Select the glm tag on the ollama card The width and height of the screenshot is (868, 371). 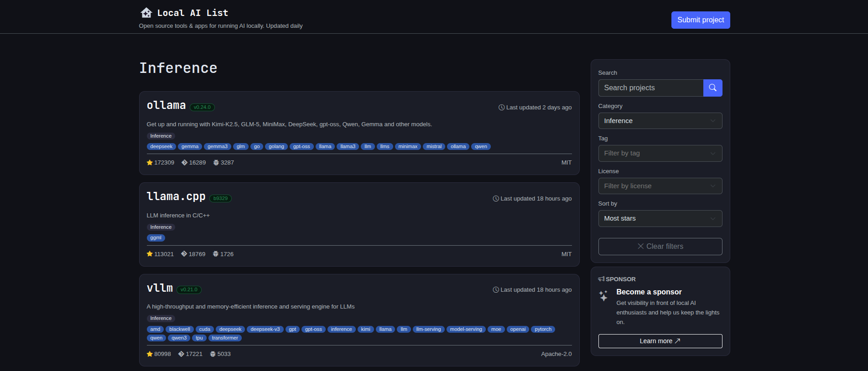241,147
